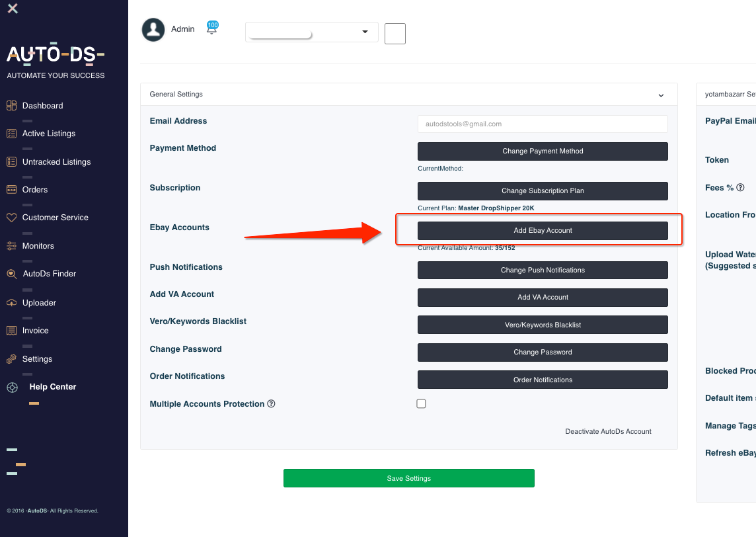This screenshot has height=537, width=756.
Task: Click Add Ebay Account button
Action: click(x=543, y=231)
